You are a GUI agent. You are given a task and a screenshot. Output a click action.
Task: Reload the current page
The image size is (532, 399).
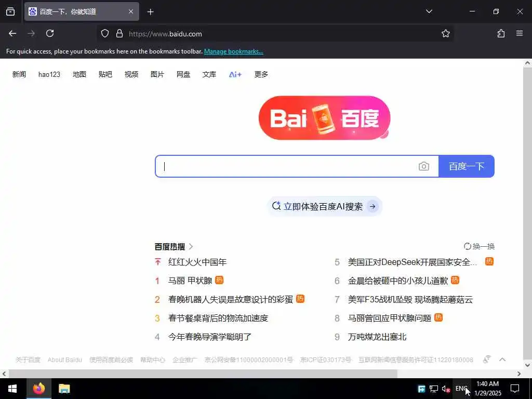pyautogui.click(x=50, y=33)
